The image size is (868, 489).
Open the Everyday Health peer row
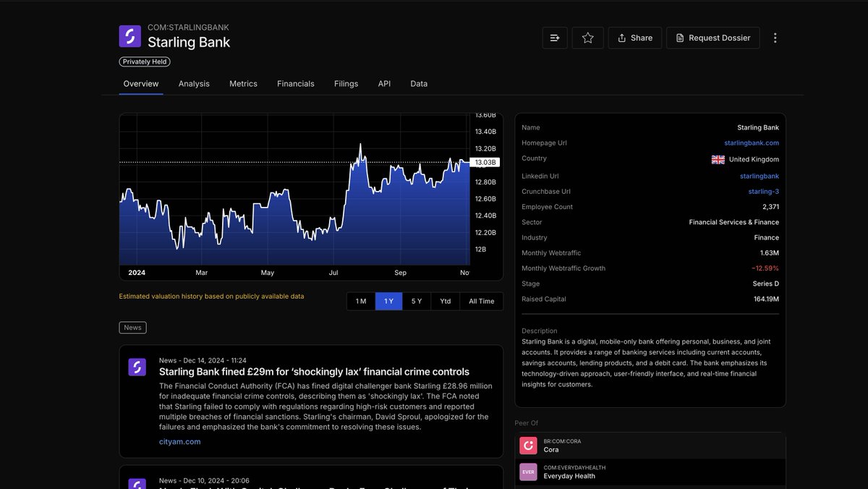point(650,472)
